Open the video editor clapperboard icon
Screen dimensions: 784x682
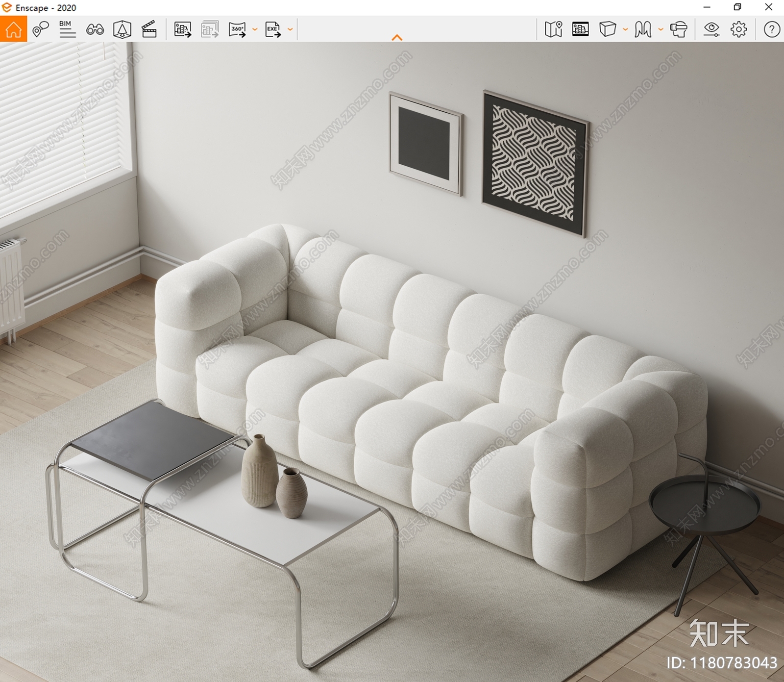tap(149, 29)
